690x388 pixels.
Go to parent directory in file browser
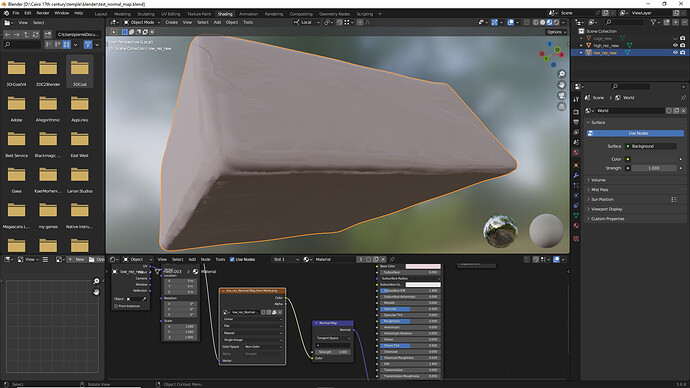click(x=26, y=34)
